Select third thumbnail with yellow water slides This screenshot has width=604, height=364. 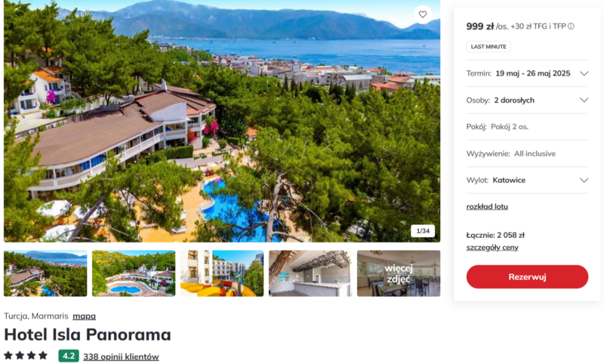[x=222, y=273]
